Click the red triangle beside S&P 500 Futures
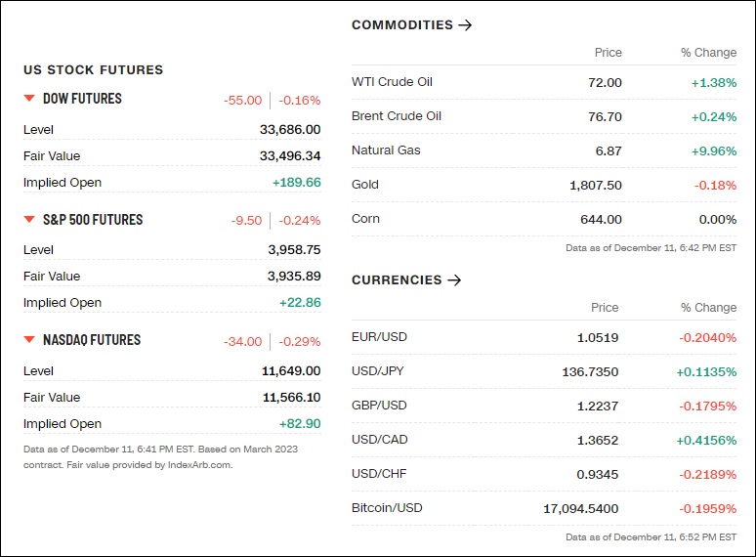Viewport: 756px width, 557px height. click(x=29, y=220)
